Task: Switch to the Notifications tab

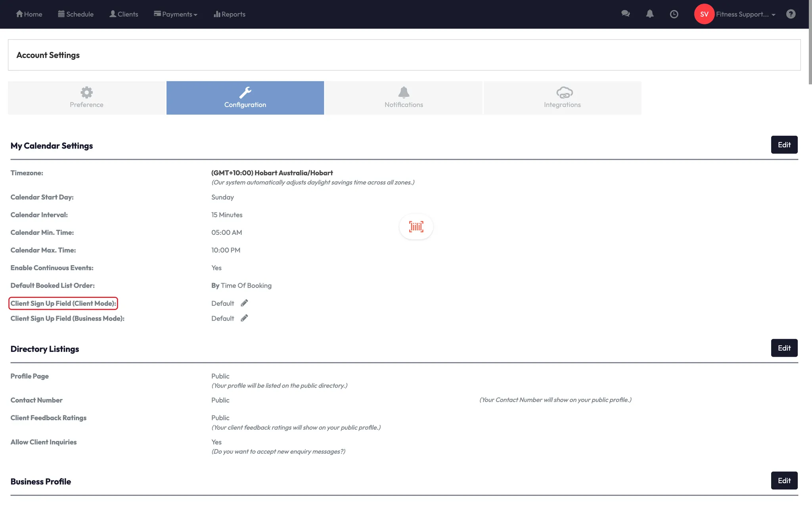Action: (404, 98)
